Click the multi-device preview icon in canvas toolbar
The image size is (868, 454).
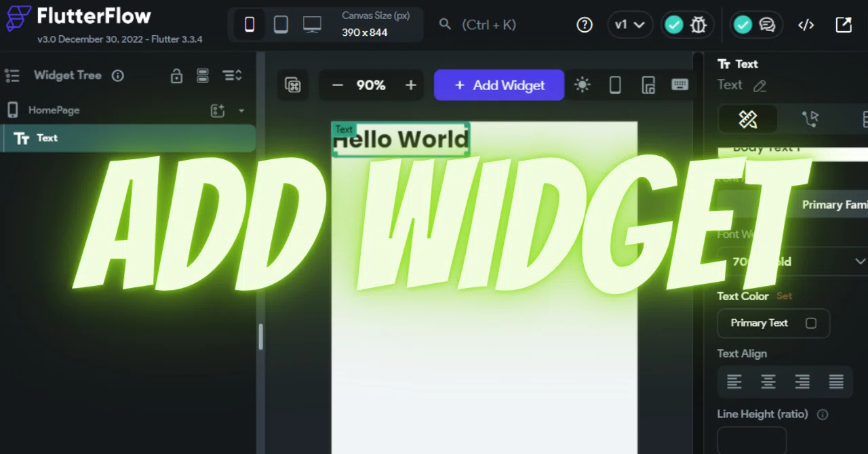click(648, 85)
